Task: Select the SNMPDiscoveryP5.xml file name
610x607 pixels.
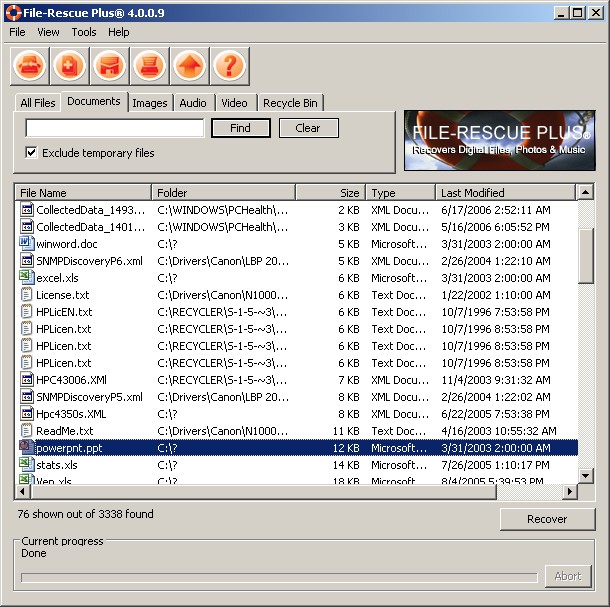Action: pos(89,396)
